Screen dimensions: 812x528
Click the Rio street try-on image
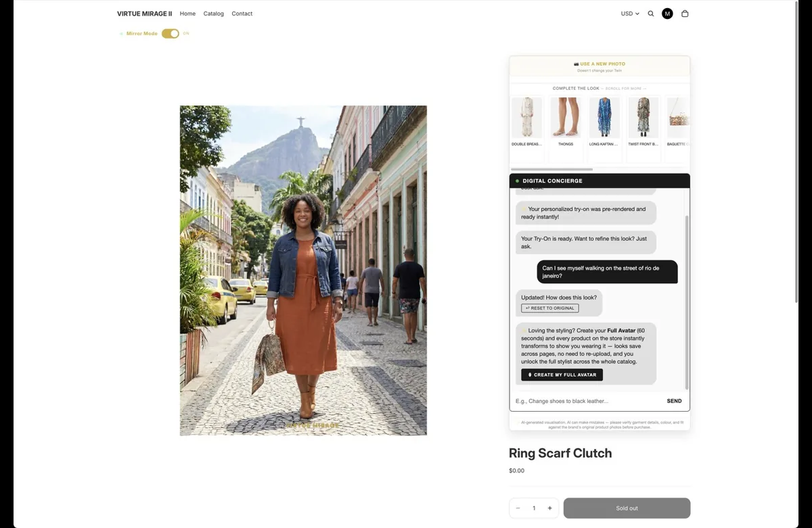point(303,270)
